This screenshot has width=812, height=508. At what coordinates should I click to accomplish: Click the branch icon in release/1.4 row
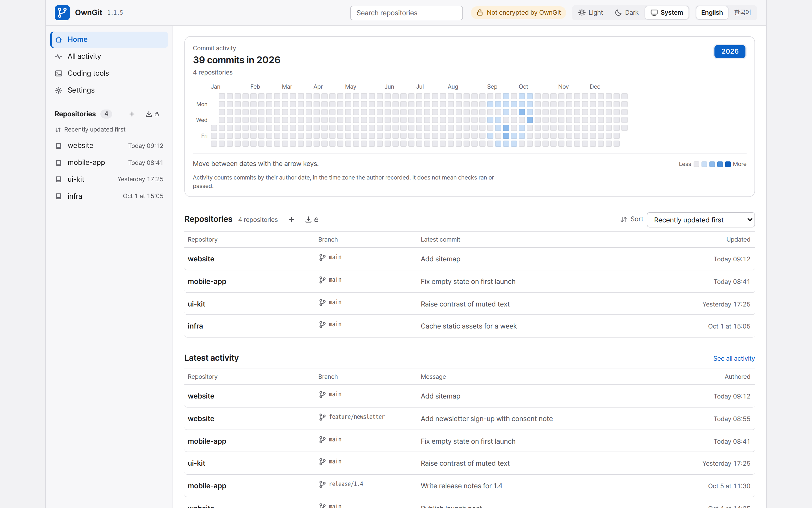click(x=322, y=484)
